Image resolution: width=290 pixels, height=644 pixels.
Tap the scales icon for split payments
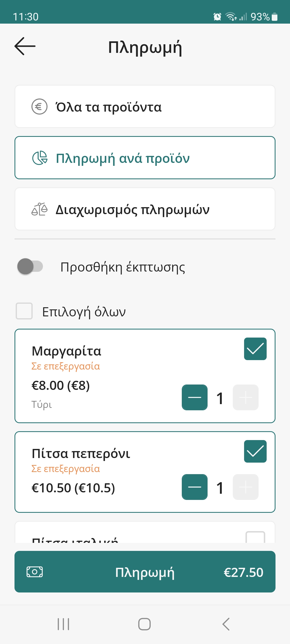[x=39, y=209]
